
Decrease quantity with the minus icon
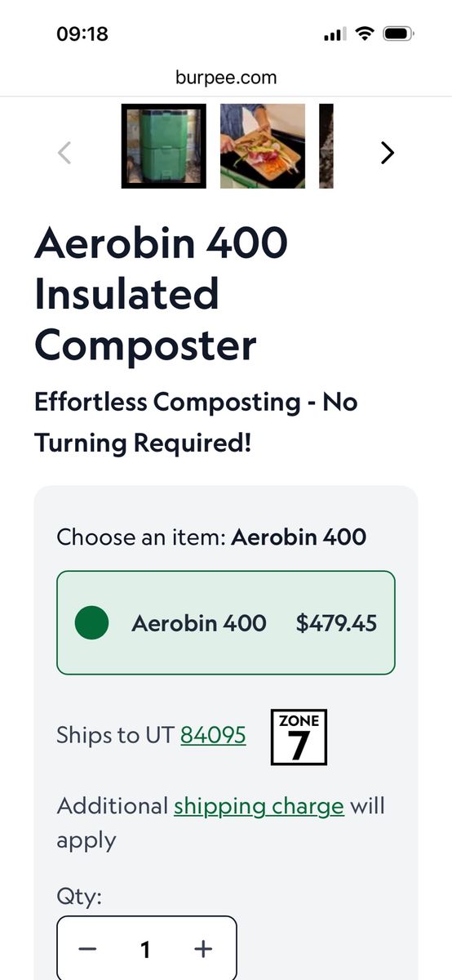[88, 949]
